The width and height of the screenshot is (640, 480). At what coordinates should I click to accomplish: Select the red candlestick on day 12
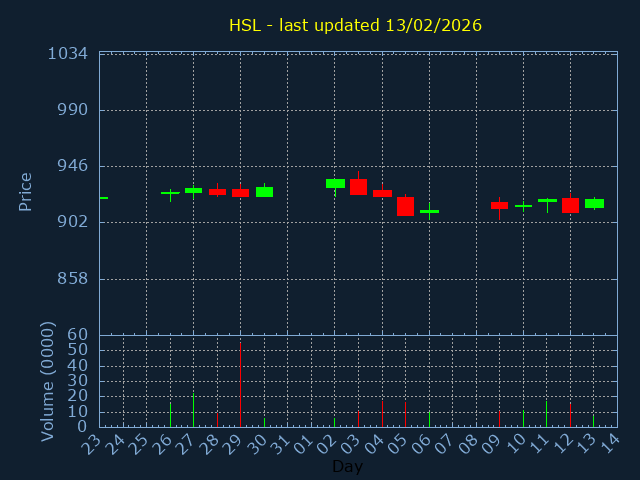tap(570, 205)
